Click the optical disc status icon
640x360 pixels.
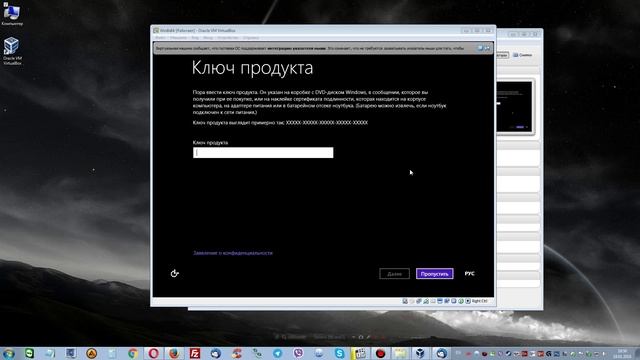coord(412,301)
